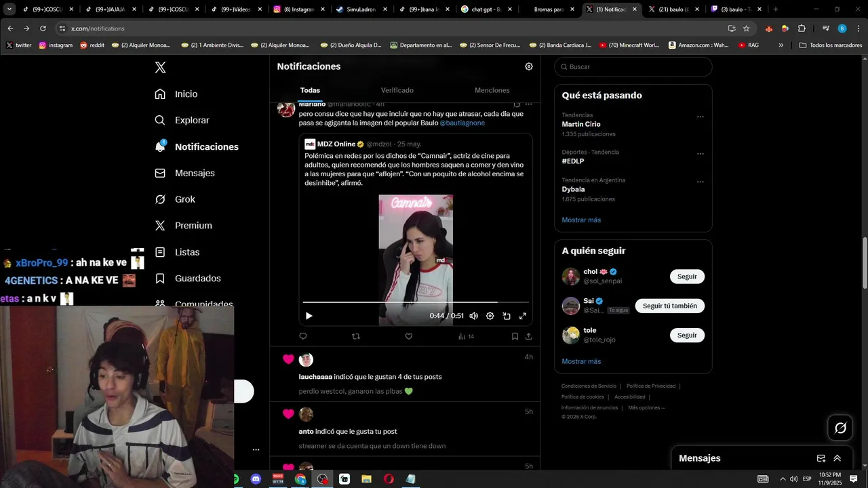Bookmark Mariano's post

(x=515, y=336)
